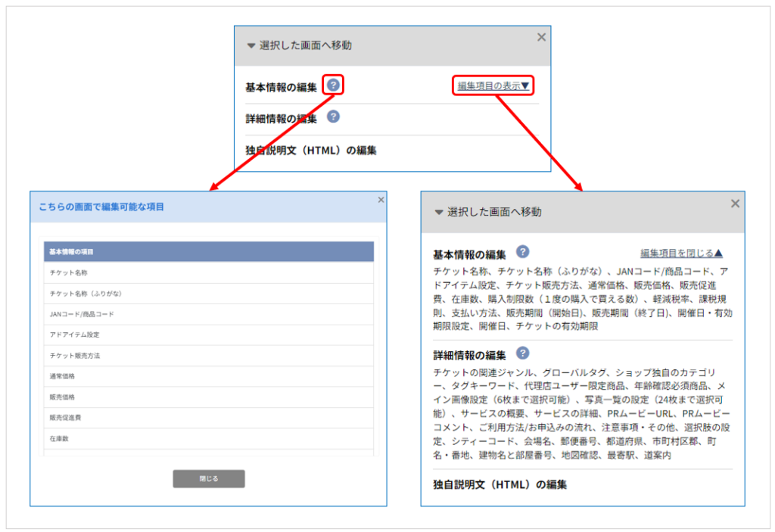The height and width of the screenshot is (532, 775).
Task: Open 基本情報の編集 in right panel
Action: click(469, 254)
